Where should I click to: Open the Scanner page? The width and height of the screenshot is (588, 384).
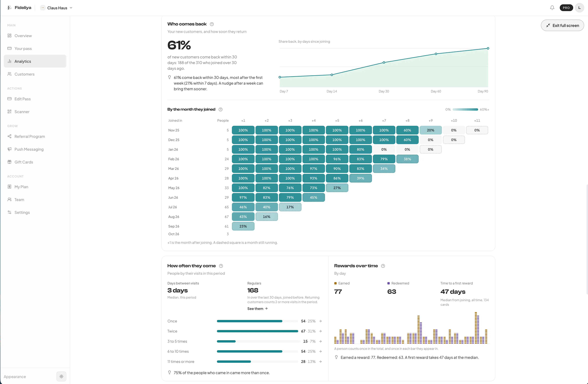pos(35,112)
